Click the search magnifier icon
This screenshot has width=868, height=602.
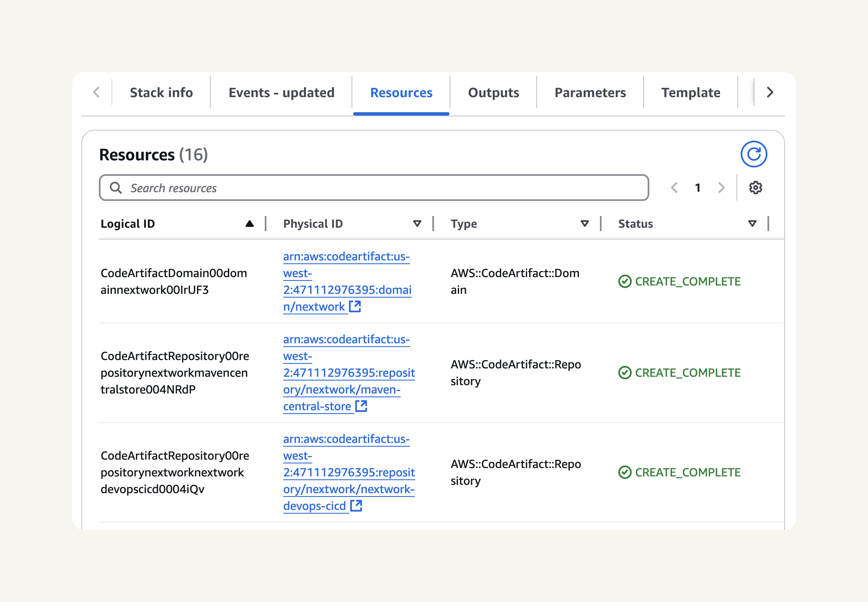[116, 188]
